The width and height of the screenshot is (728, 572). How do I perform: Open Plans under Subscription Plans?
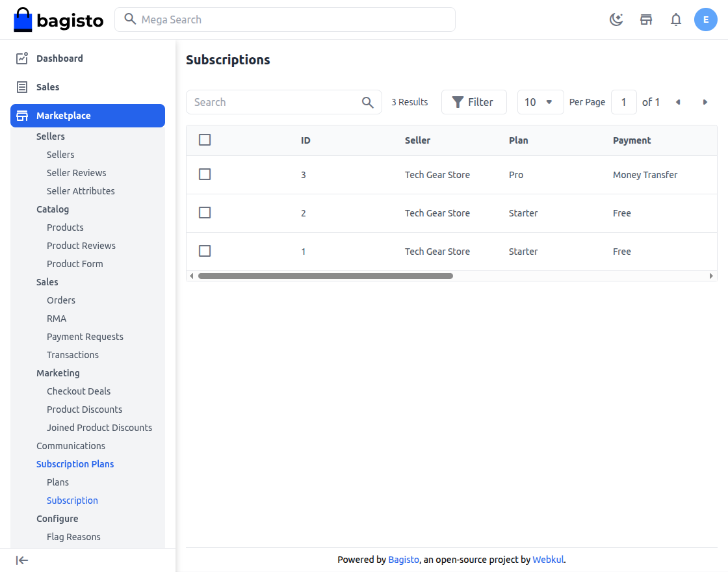tap(58, 482)
